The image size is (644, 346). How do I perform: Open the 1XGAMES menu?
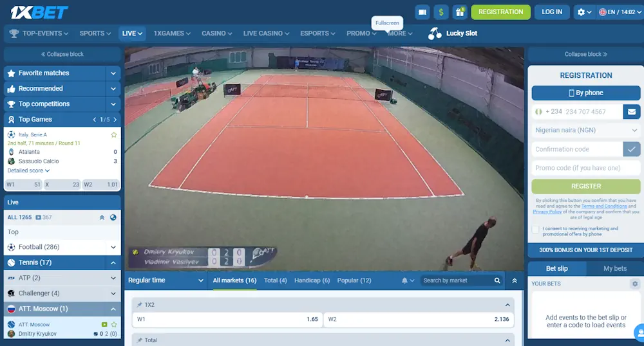tap(172, 33)
